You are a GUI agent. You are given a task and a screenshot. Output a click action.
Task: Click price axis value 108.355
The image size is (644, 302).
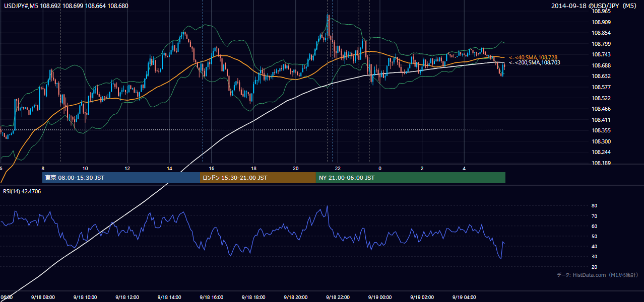[x=601, y=131]
